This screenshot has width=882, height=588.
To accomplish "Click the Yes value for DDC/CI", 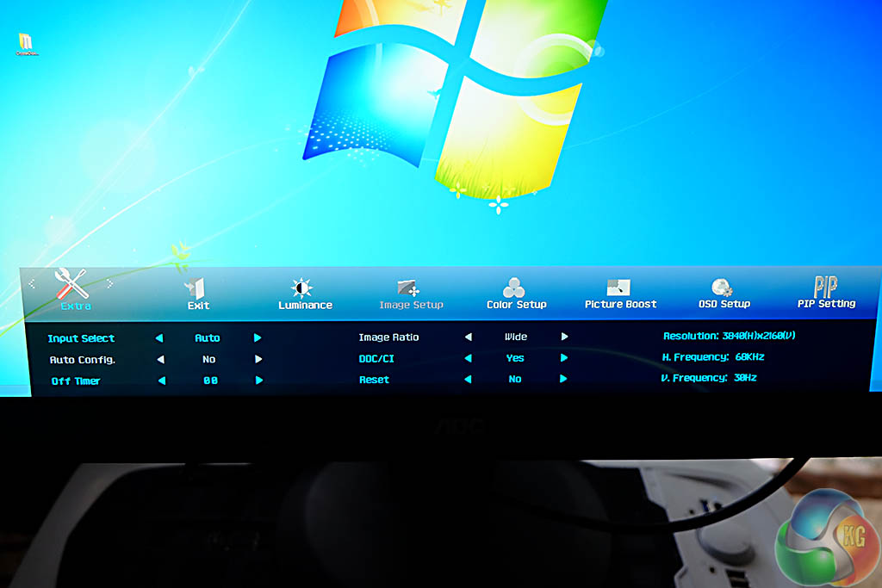I will pos(515,358).
